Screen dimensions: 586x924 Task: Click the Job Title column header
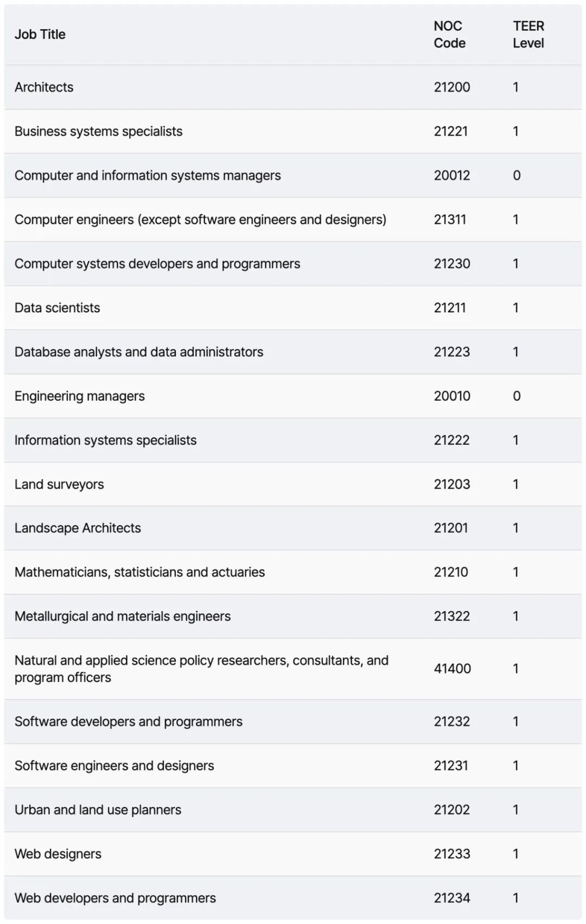40,35
